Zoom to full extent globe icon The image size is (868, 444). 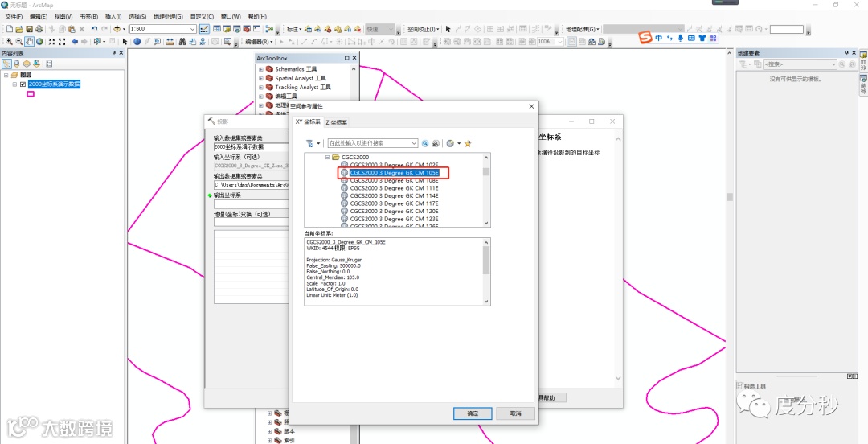tap(40, 42)
